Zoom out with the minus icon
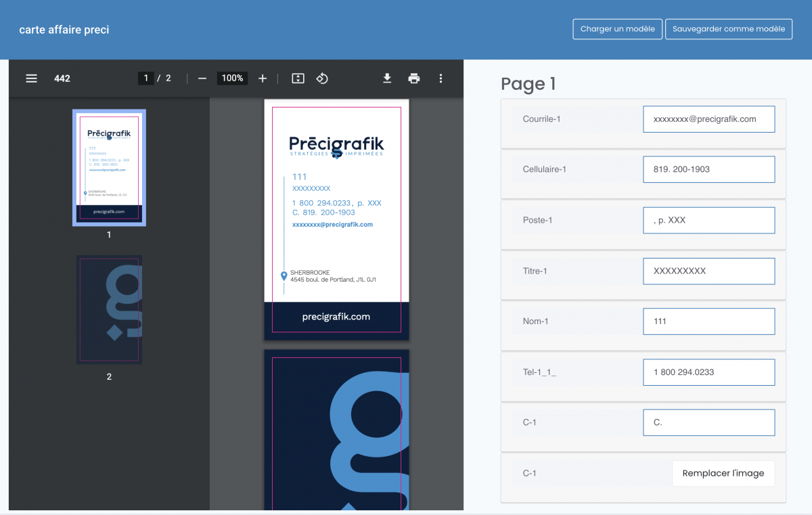812x515 pixels. (202, 79)
